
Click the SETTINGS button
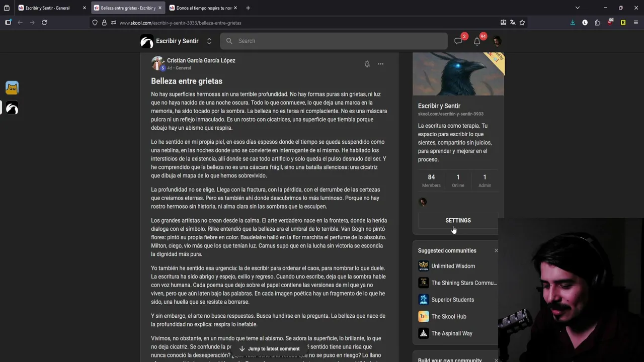point(458,220)
